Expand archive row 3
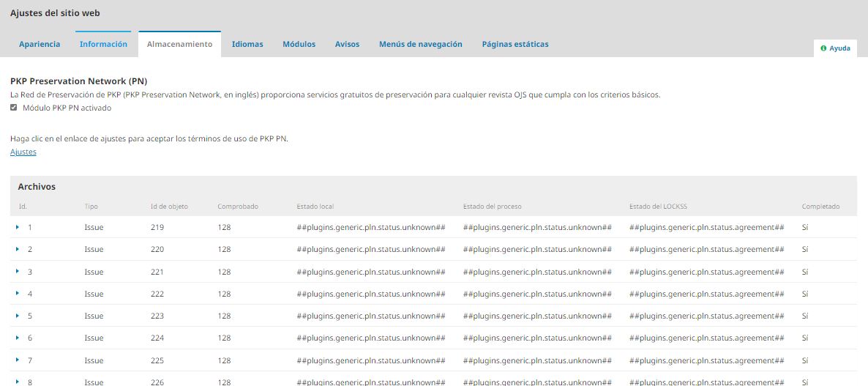The image size is (868, 386). point(18,271)
